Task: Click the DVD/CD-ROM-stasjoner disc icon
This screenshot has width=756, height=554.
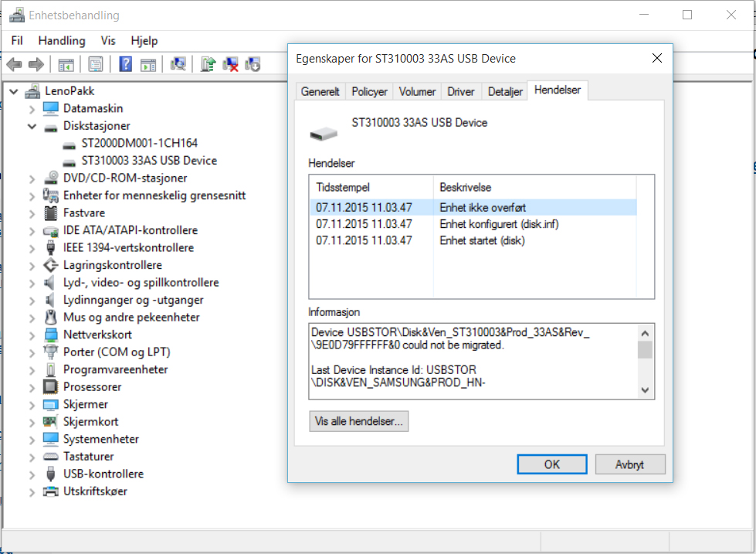Action: (51, 178)
